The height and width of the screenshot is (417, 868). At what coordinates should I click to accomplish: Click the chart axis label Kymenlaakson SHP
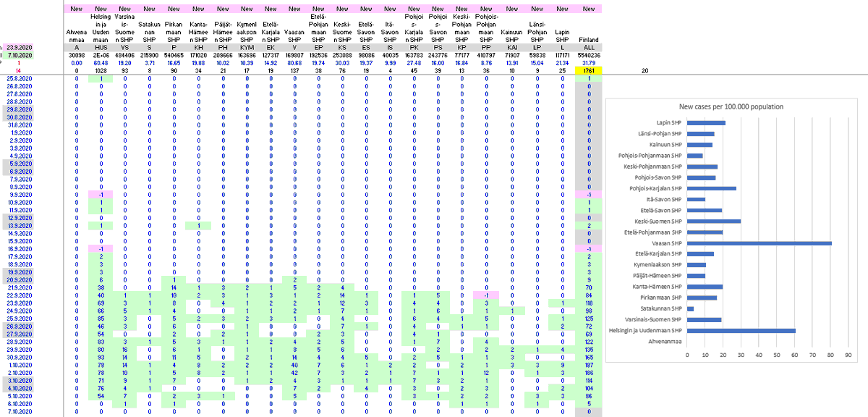[x=656, y=265]
